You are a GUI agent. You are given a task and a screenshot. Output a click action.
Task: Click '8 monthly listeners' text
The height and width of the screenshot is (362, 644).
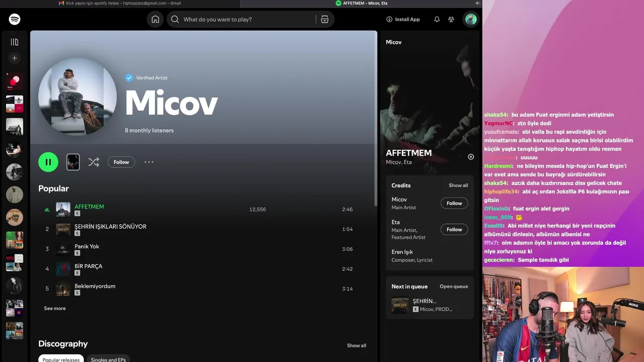149,130
